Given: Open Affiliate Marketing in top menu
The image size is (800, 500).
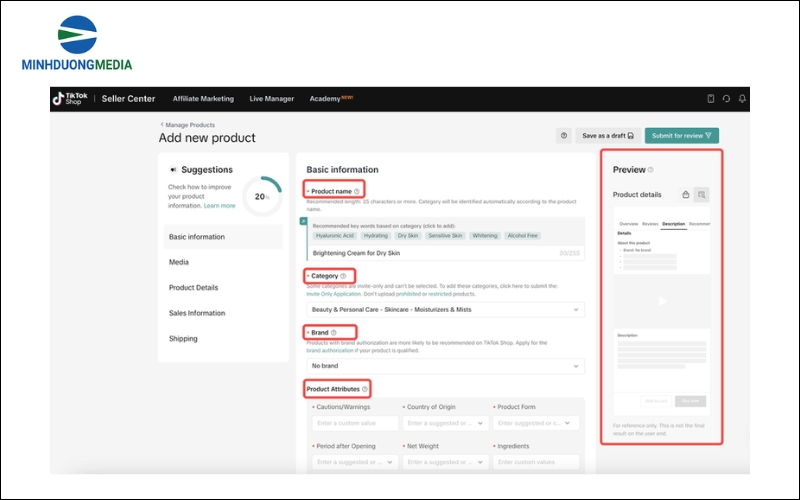Looking at the screenshot, I should [203, 98].
